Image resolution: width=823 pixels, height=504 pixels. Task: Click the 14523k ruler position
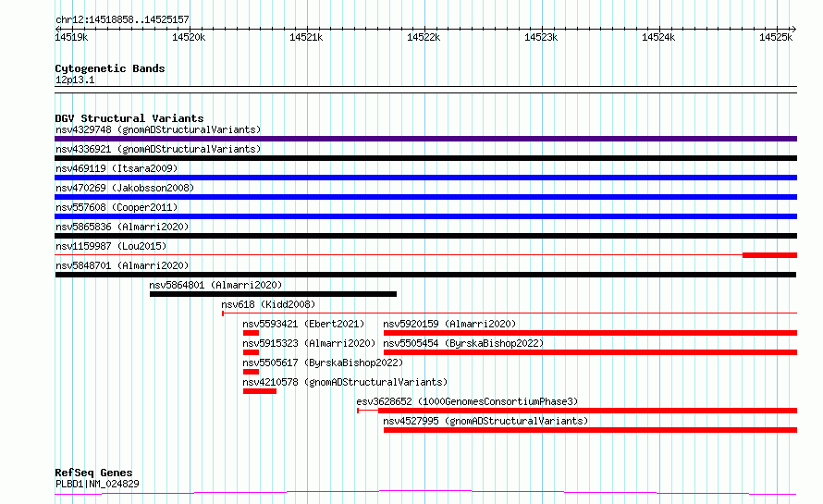541,37
